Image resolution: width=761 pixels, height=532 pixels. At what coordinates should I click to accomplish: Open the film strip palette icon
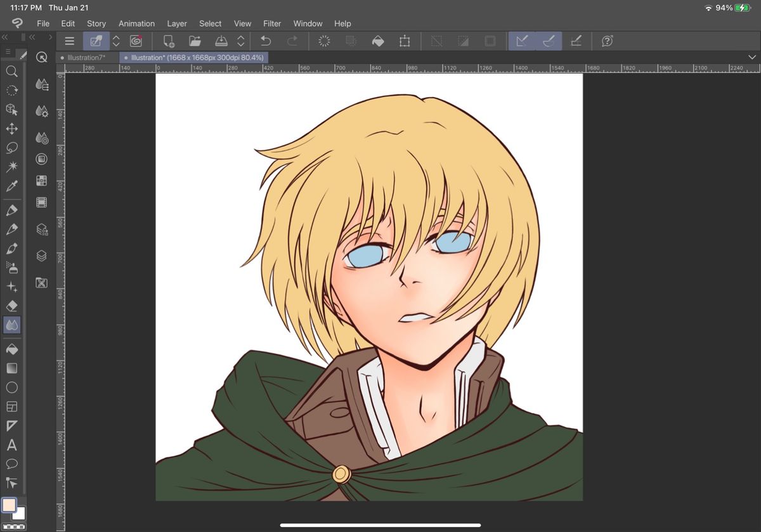[x=42, y=202]
